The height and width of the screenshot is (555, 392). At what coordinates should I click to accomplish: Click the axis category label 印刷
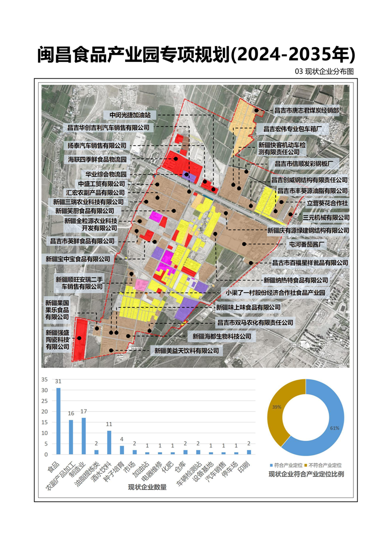245,467
